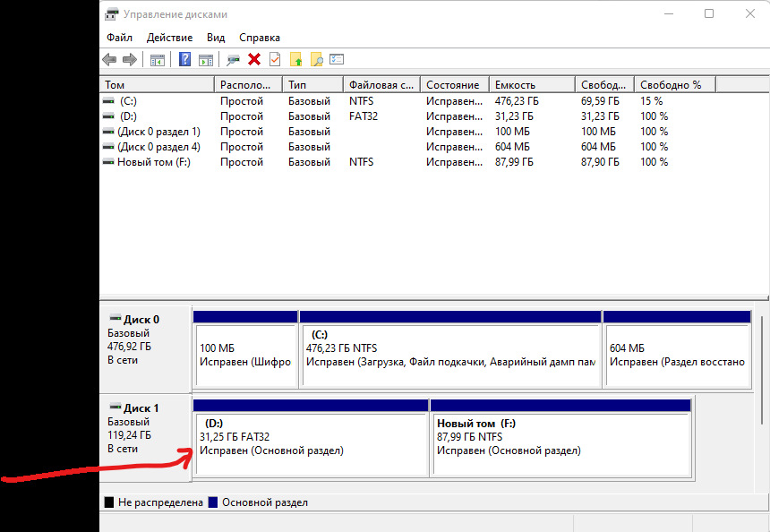The image size is (770, 532).
Task: Open the Файл menu
Action: pyautogui.click(x=119, y=38)
